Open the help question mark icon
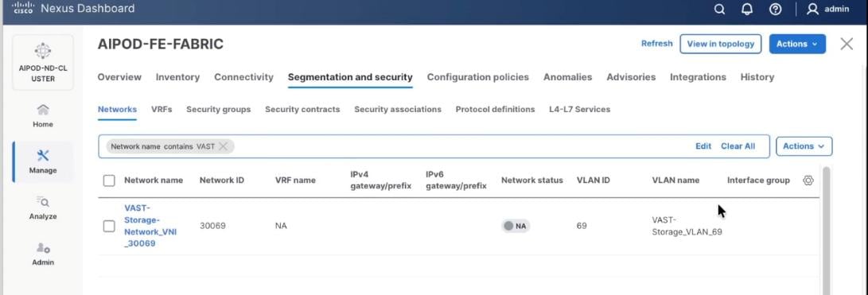Viewport: 868px width, 295px height. (776, 10)
